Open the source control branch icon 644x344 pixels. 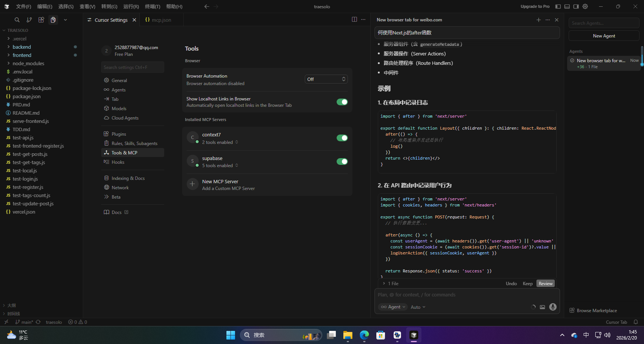pos(29,20)
